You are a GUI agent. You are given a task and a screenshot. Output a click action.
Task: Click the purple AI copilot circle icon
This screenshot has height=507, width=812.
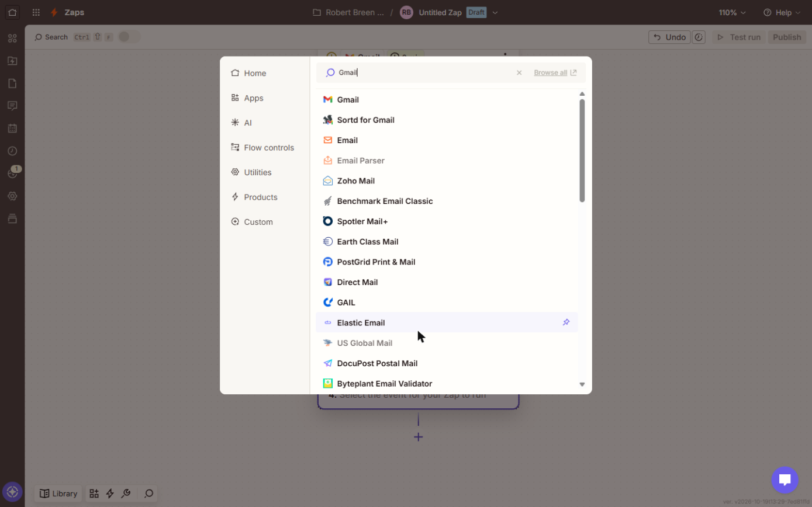point(12,492)
